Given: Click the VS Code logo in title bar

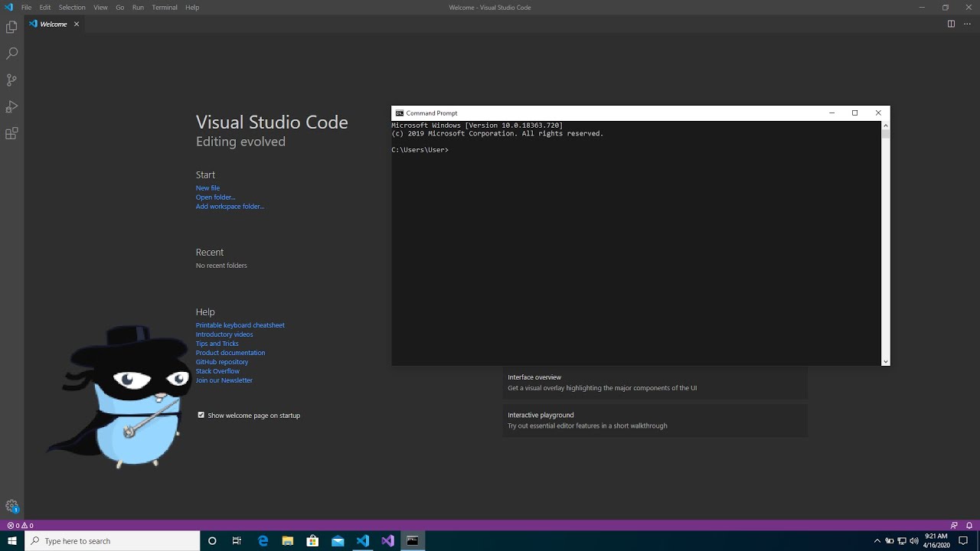Looking at the screenshot, I should (8, 7).
